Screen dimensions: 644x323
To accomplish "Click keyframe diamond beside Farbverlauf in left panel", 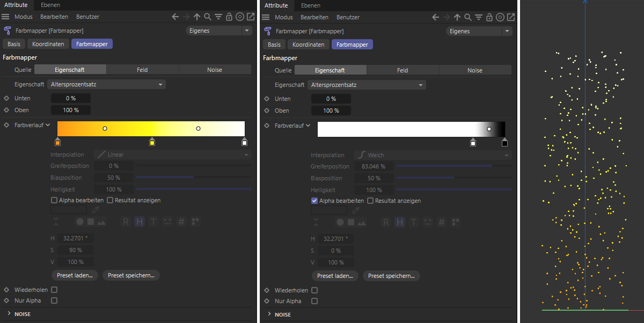I will pos(6,125).
